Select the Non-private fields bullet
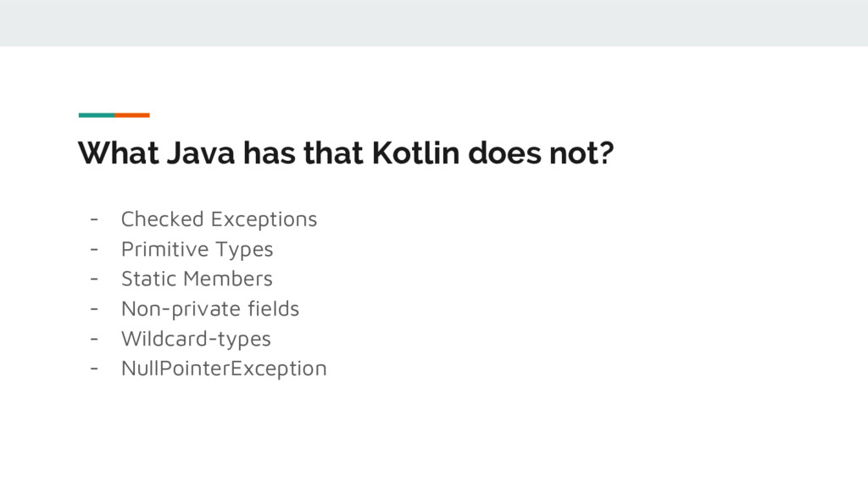This screenshot has height=488, width=868. (x=210, y=308)
